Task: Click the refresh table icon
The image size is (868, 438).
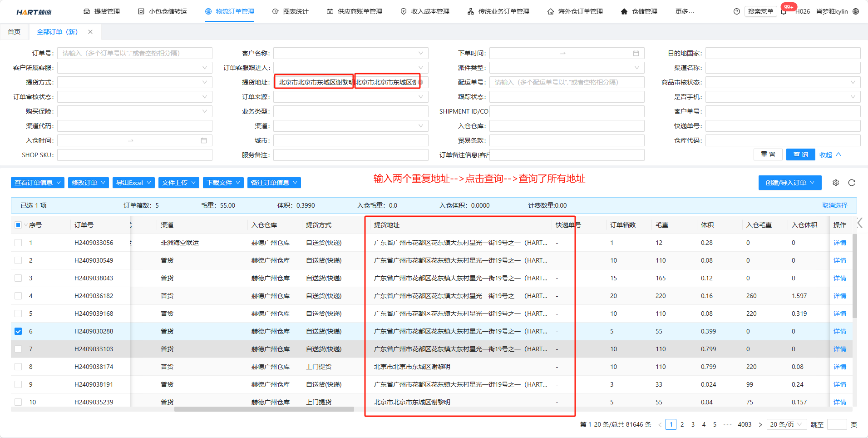Action: click(x=852, y=183)
